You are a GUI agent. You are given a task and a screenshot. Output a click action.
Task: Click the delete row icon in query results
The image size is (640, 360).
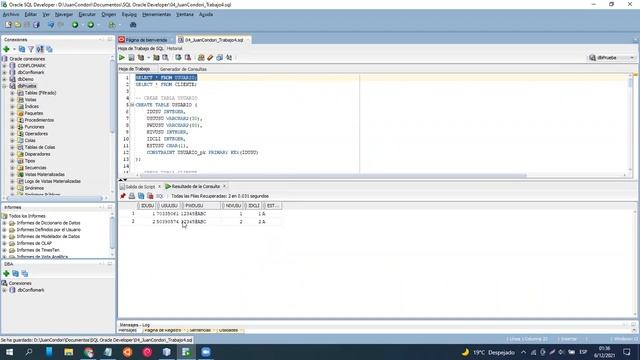pyautogui.click(x=150, y=196)
